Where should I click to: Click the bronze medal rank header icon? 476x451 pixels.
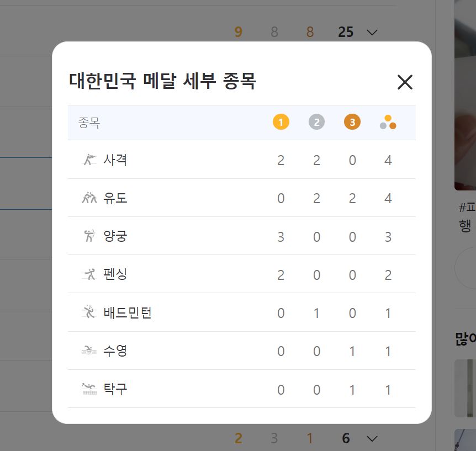352,121
